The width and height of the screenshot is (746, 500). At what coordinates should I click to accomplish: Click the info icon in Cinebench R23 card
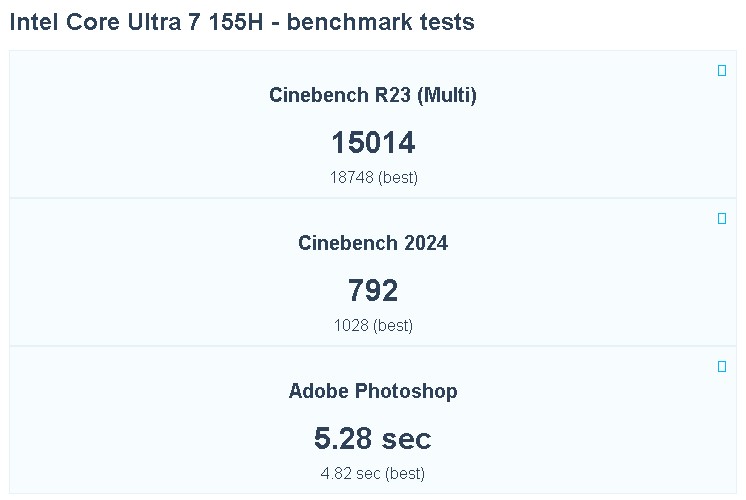click(722, 70)
